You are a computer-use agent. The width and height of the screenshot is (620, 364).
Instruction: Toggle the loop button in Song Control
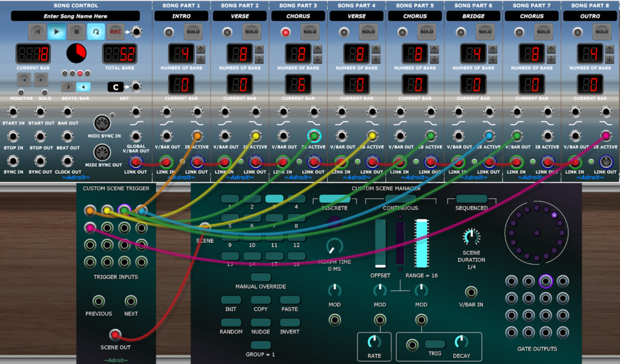coord(96,31)
